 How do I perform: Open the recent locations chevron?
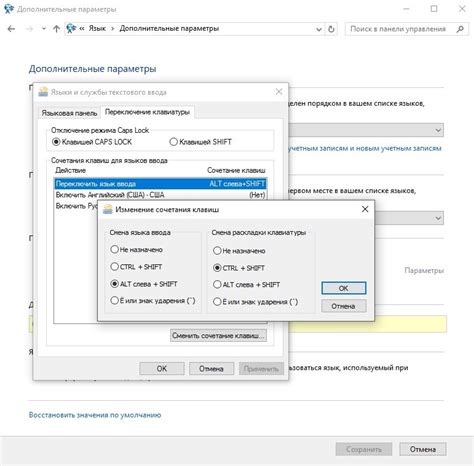(44, 29)
